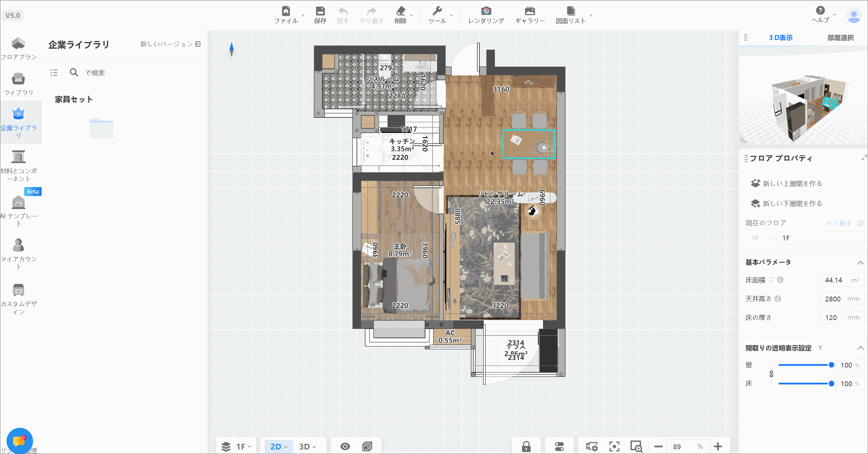Open the ファイル (File) menu icon
868x454 pixels.
[x=286, y=11]
